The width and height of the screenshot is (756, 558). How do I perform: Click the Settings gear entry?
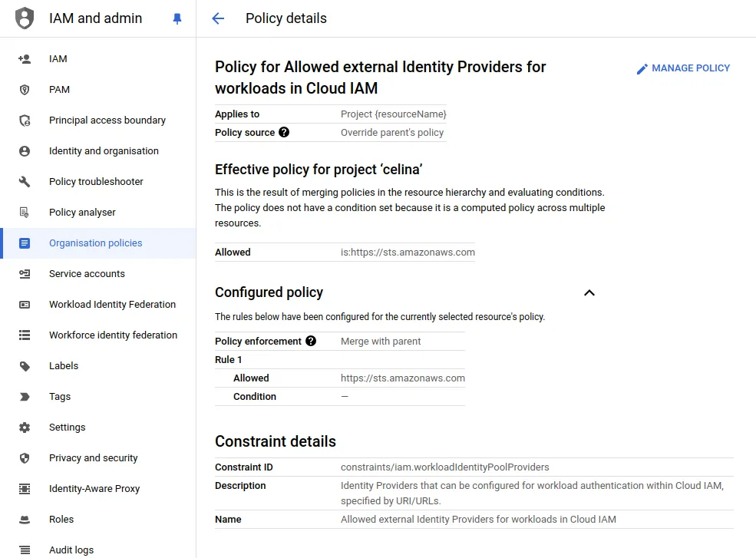click(67, 427)
